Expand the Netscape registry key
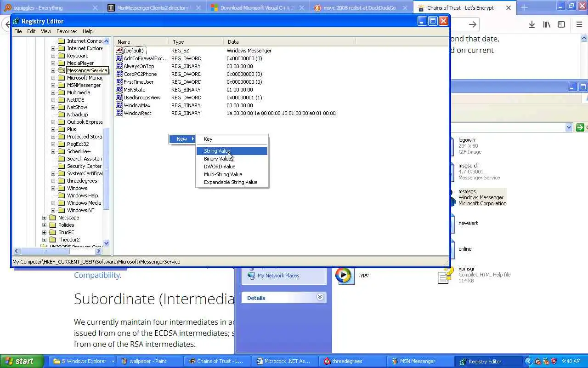The width and height of the screenshot is (588, 368). pos(44,218)
